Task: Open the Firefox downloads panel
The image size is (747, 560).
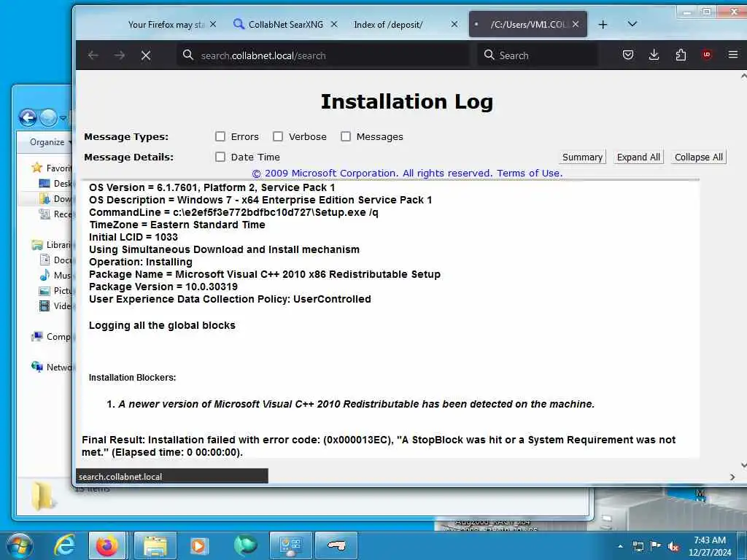Action: pos(654,55)
